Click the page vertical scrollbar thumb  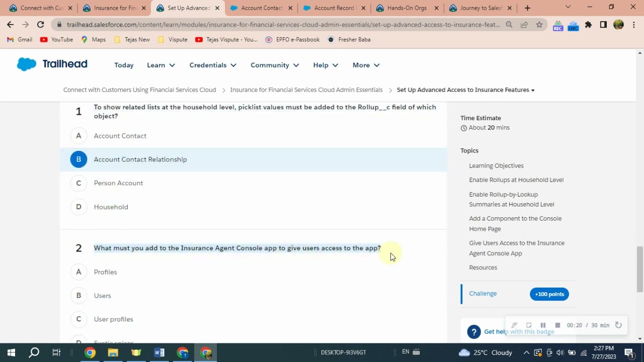[640, 269]
